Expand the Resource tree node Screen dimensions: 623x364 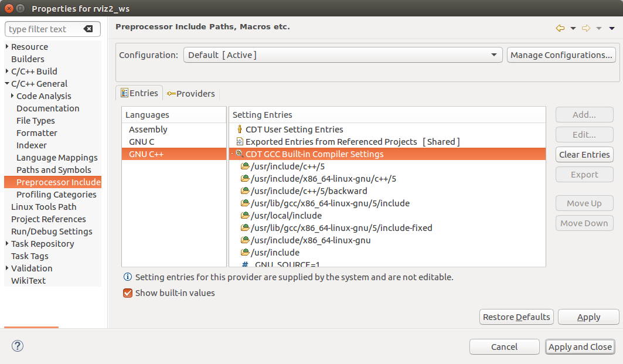click(7, 47)
